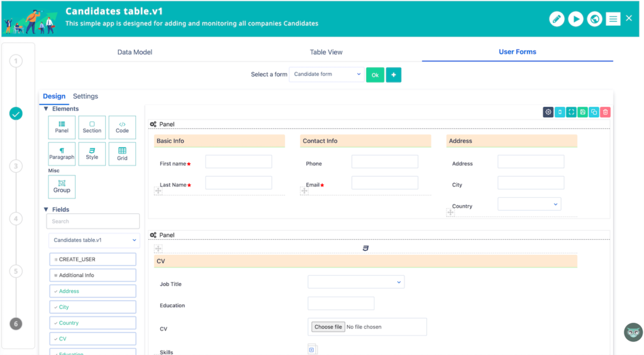Click move handle below Country label
The width and height of the screenshot is (644, 355).
450,212
